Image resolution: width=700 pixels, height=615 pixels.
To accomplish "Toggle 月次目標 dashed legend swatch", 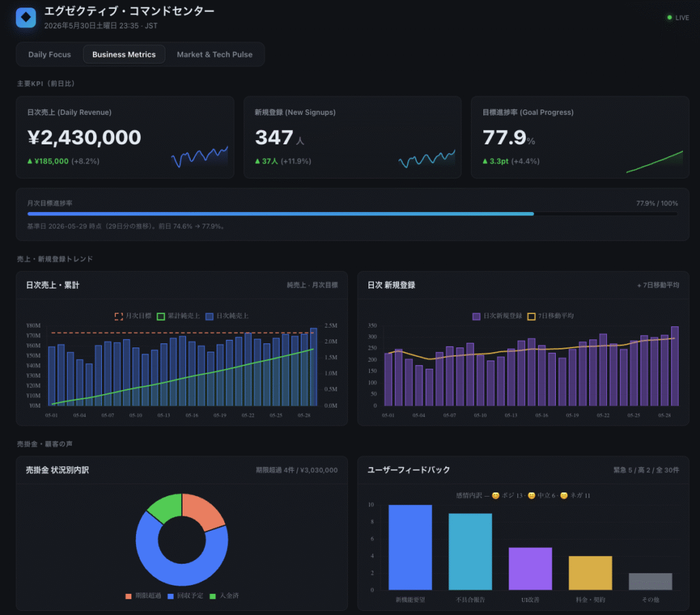I will tap(119, 316).
